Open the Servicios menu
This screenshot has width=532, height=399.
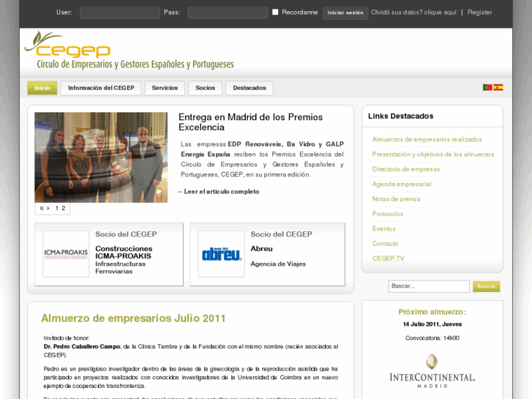165,88
